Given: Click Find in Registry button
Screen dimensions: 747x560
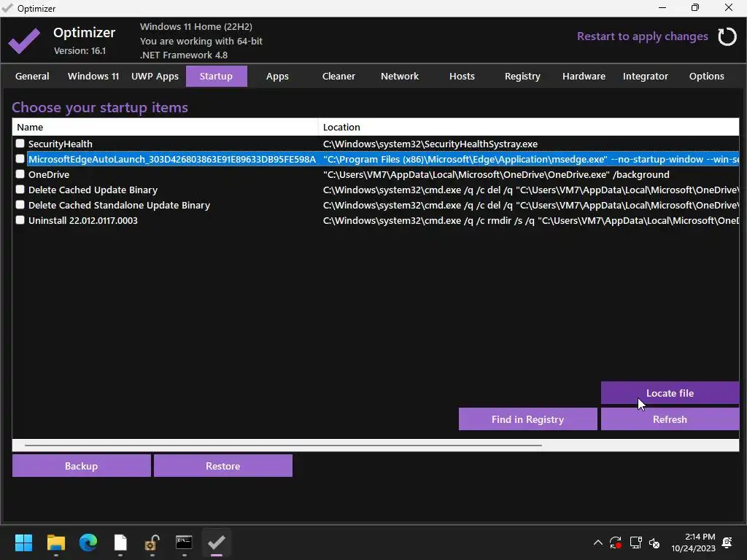Looking at the screenshot, I should click(528, 419).
